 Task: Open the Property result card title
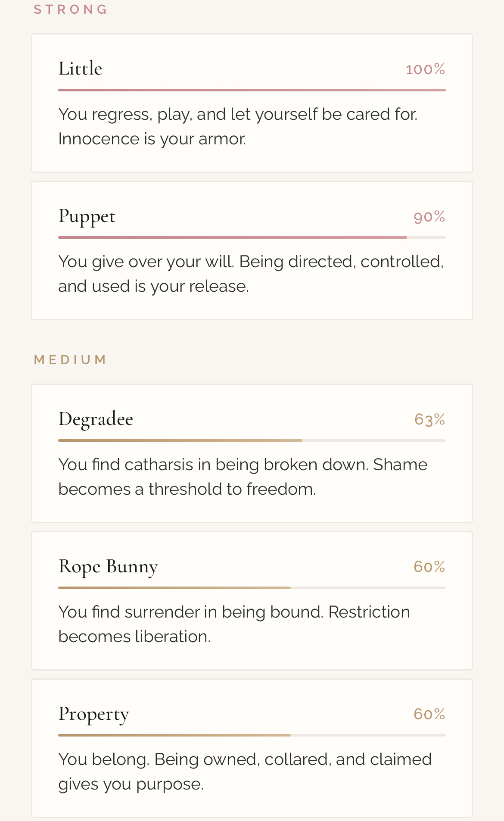pyautogui.click(x=93, y=714)
